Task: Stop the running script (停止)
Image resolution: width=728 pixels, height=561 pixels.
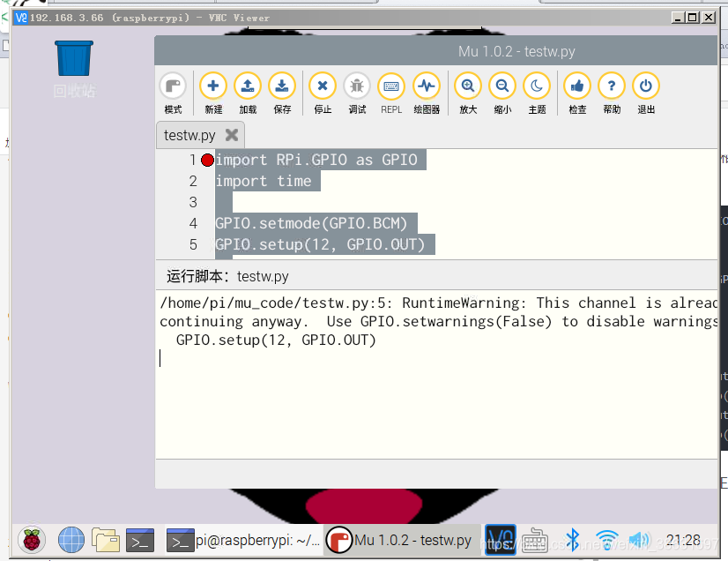Action: click(323, 93)
